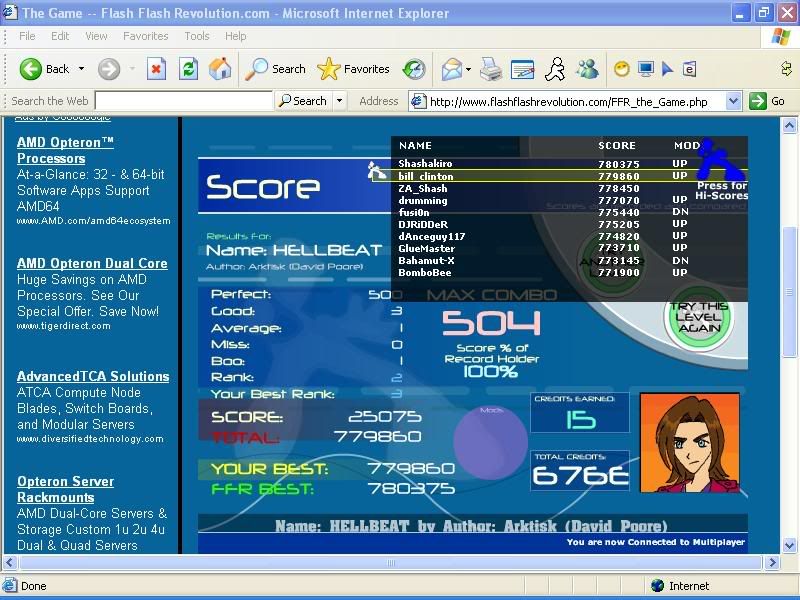Screen dimensions: 800x600
Task: Click the Try This Level Again button
Action: pos(699,317)
